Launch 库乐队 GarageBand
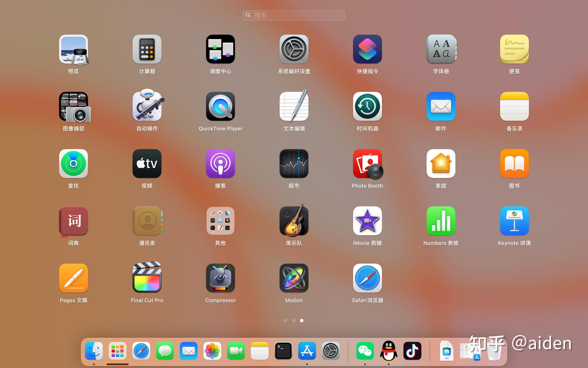 click(294, 220)
